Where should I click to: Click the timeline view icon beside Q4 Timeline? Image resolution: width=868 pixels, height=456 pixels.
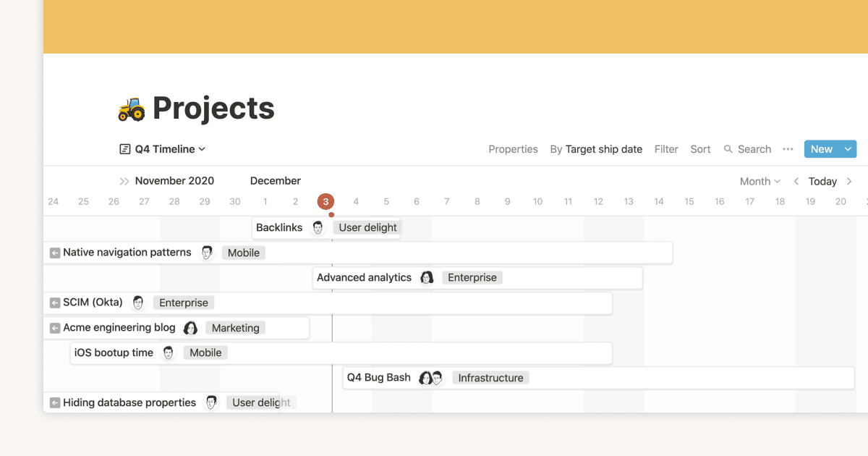point(124,148)
